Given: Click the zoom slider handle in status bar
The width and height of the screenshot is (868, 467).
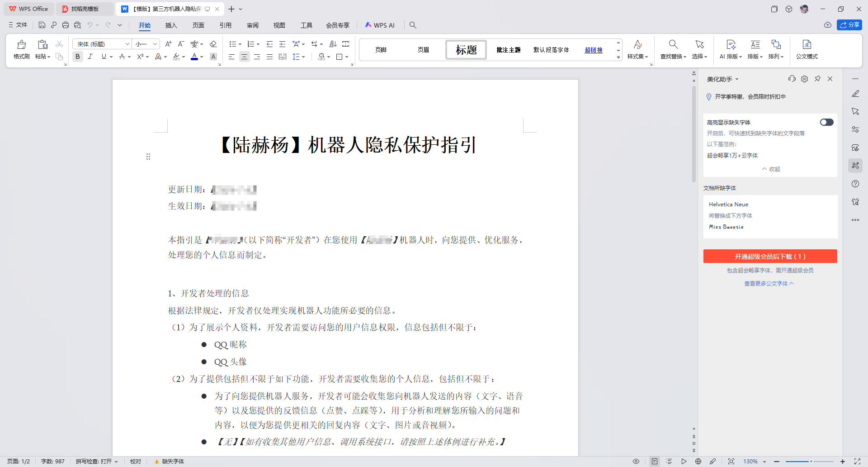Looking at the screenshot, I should [x=811, y=462].
